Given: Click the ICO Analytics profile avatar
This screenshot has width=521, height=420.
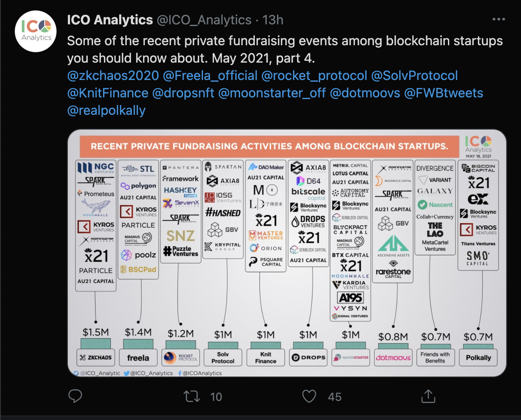Looking at the screenshot, I should tap(37, 31).
